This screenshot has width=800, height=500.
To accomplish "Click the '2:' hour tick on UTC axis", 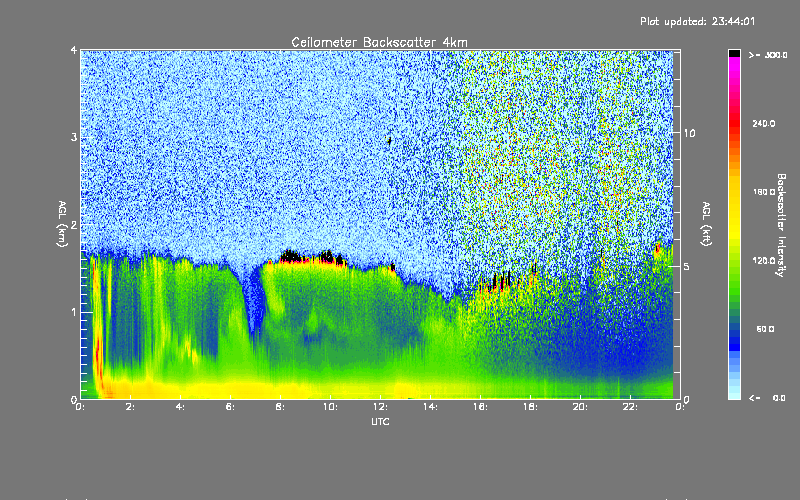I will [x=131, y=407].
